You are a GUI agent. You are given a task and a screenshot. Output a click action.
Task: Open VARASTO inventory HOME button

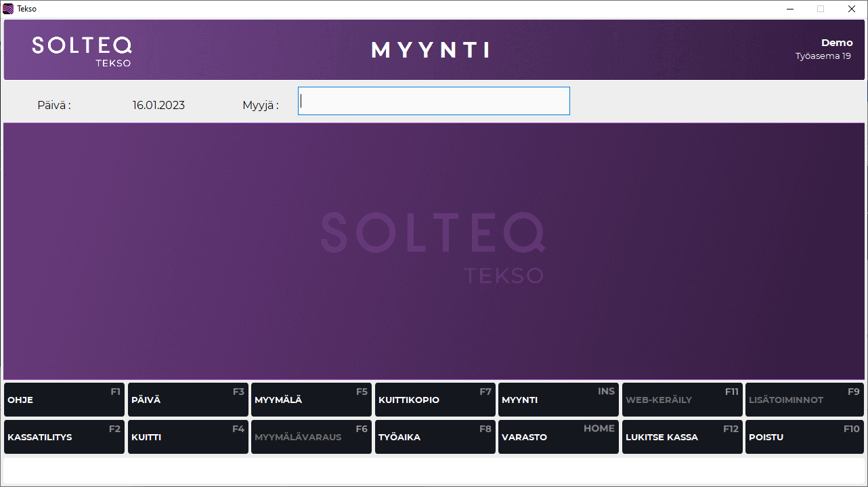pyautogui.click(x=558, y=437)
